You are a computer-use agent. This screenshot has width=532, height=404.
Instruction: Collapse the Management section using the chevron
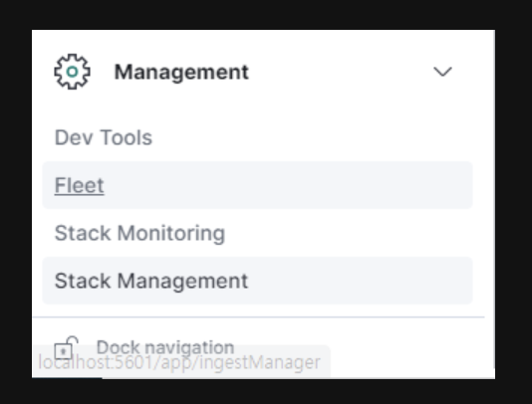[x=442, y=72]
